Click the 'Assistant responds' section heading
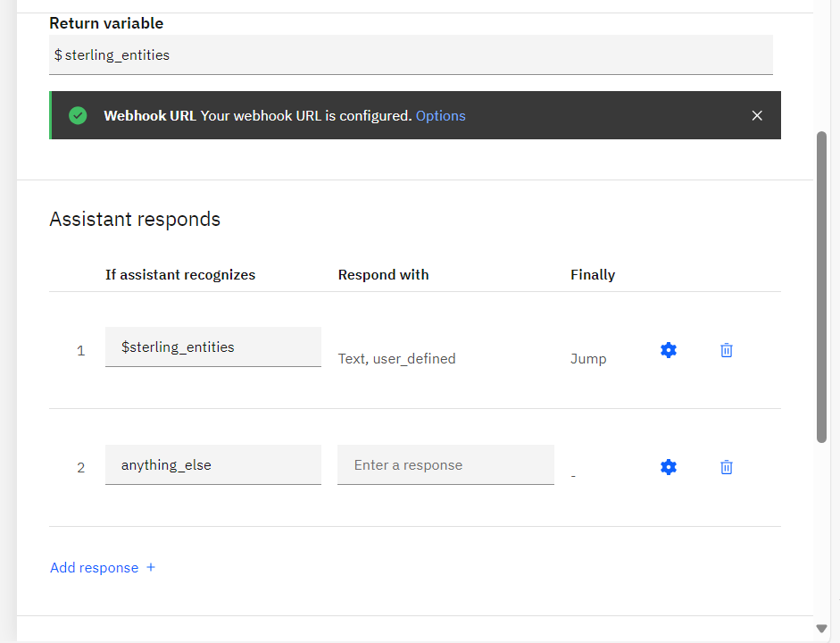Screen dimensions: 840x643 point(135,219)
